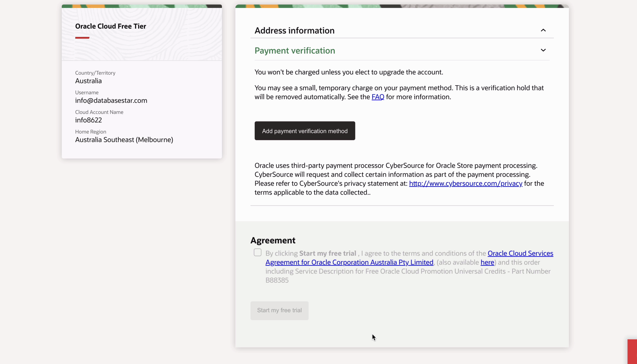Image resolution: width=637 pixels, height=364 pixels.
Task: Click the username info@databasestar.com text
Action: pyautogui.click(x=111, y=101)
